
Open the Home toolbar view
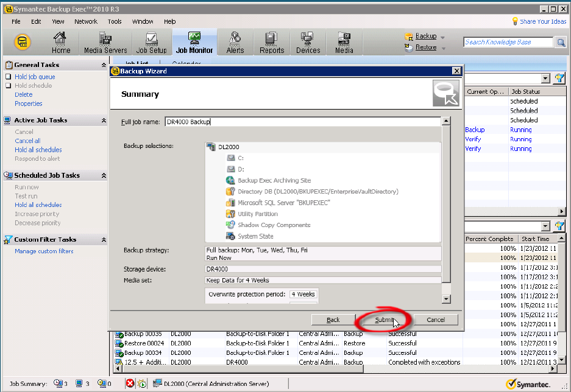click(x=60, y=42)
